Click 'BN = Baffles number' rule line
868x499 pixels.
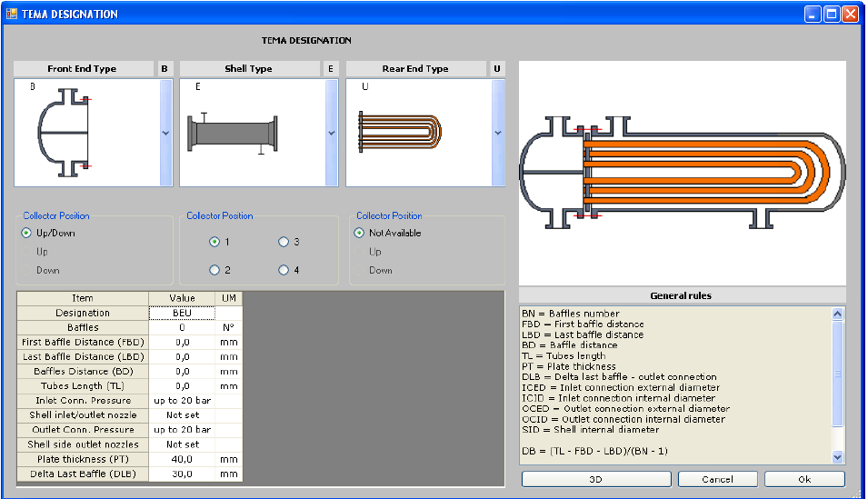click(571, 314)
